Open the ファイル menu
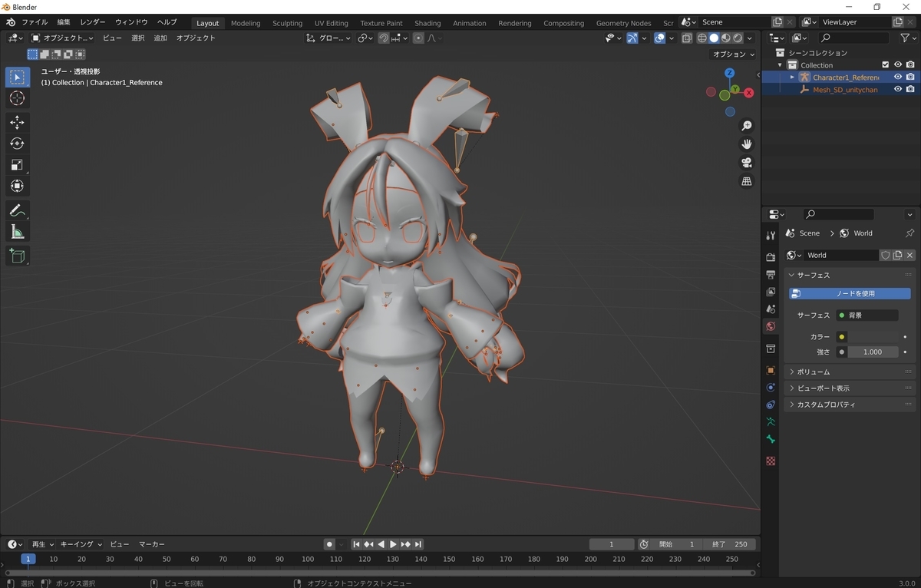921x588 pixels. [35, 22]
